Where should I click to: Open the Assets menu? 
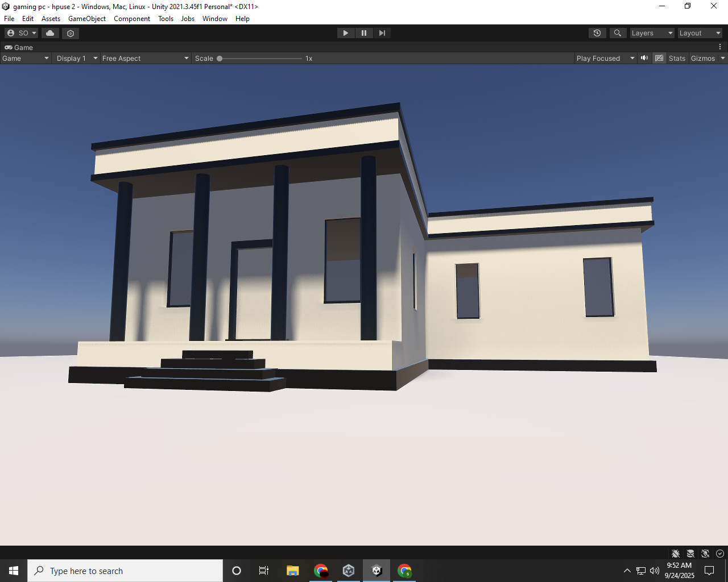pos(51,19)
